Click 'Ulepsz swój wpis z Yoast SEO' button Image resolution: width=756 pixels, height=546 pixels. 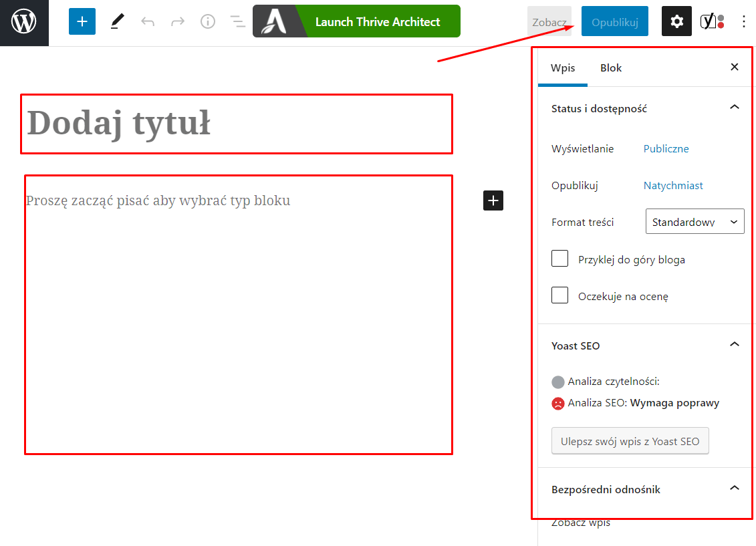(x=630, y=441)
